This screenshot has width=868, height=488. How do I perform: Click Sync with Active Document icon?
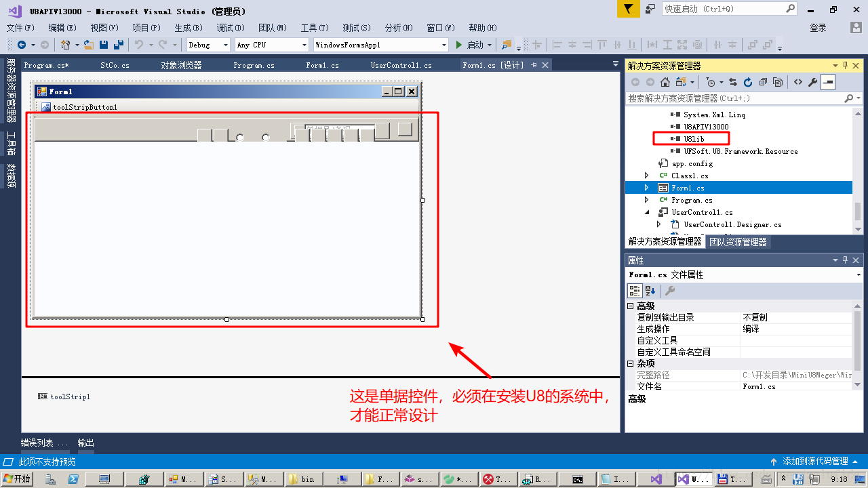[x=733, y=82]
